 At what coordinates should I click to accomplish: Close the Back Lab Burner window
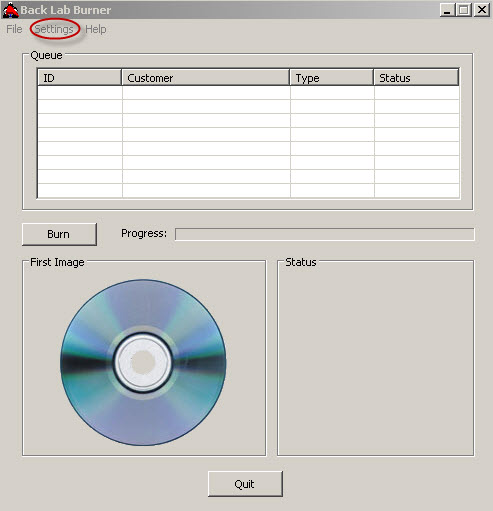(482, 10)
